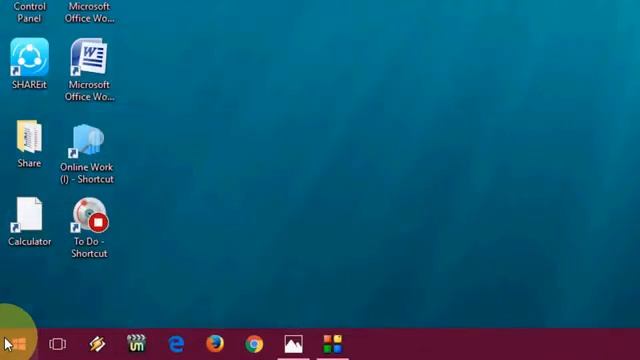Select the Control Panel desktop label

[x=29, y=12]
